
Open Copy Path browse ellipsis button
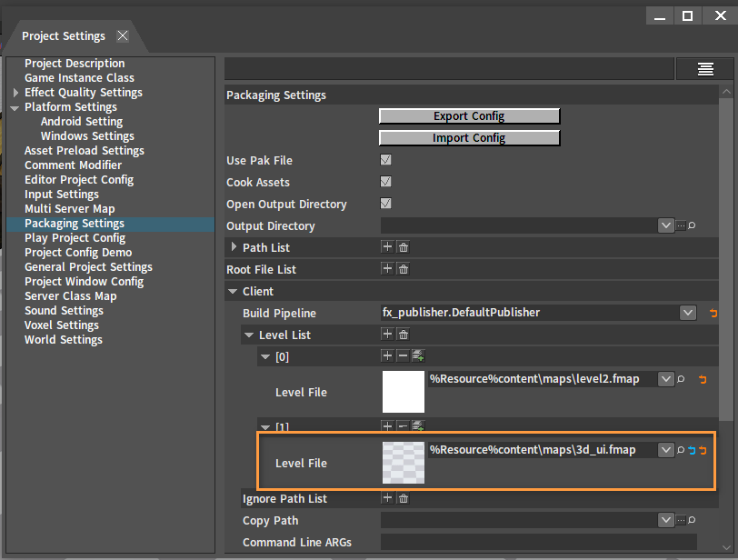681,520
